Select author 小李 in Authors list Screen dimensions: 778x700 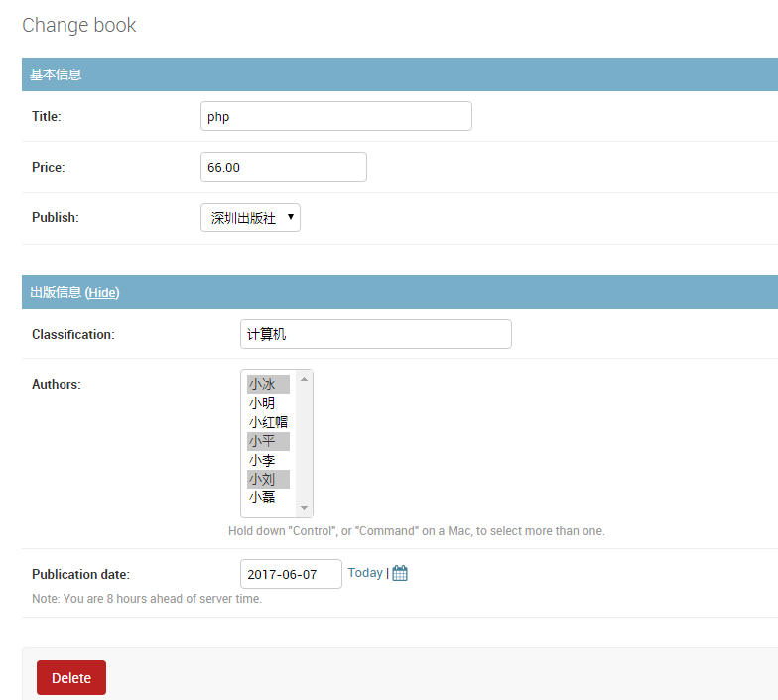click(x=268, y=461)
